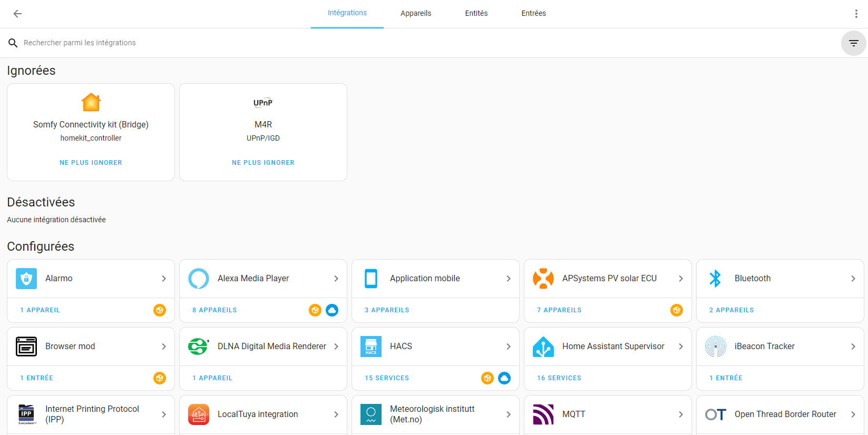Select the Intégrations tab
Screen dimensions: 868x435
point(347,13)
